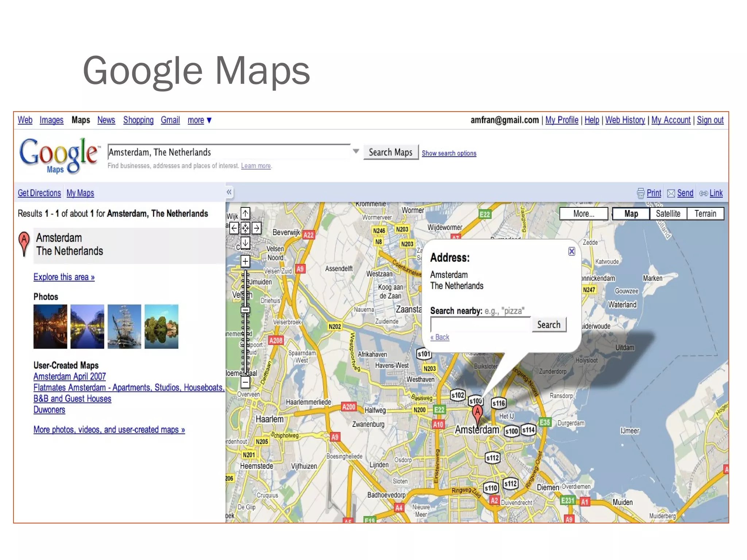Open Gmail in the top bar
This screenshot has height=560, width=747.
[x=170, y=120]
